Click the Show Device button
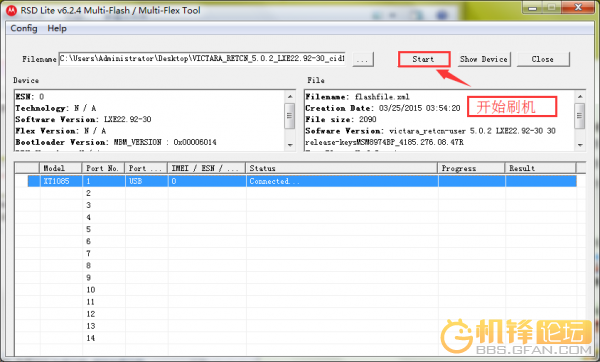600x362 pixels. pyautogui.click(x=484, y=59)
